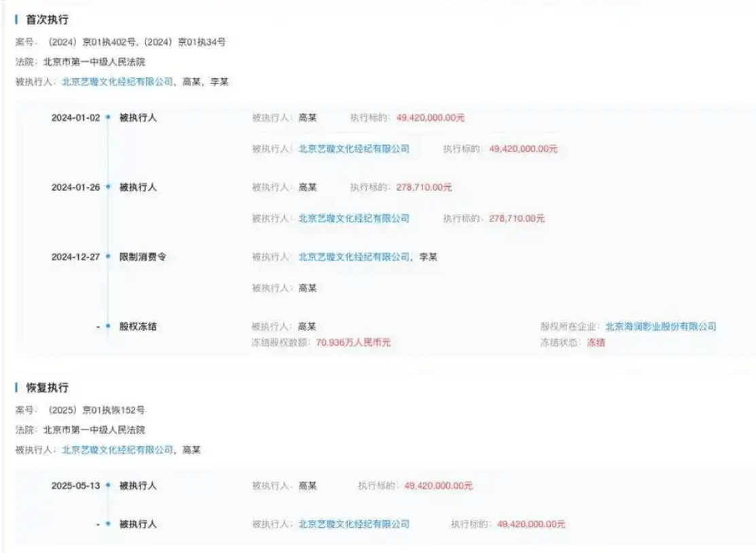Image resolution: width=756 pixels, height=553 pixels.
Task: Click the timeline dot for 2024-01-02
Action: [108, 118]
